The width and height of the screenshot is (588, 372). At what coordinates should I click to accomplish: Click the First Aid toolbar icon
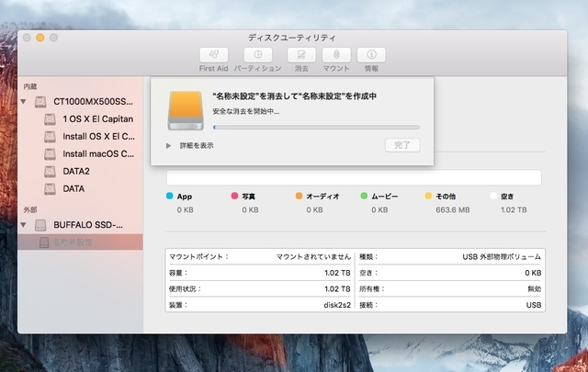213,55
